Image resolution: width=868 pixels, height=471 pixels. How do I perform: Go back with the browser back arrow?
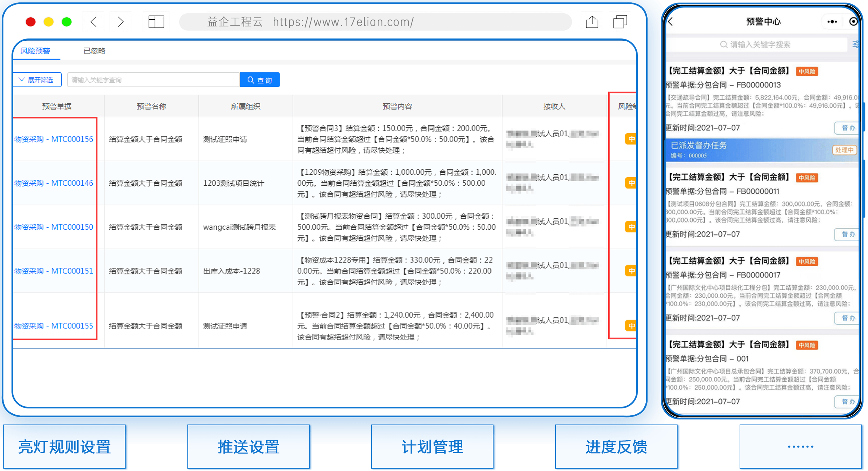[x=94, y=22]
